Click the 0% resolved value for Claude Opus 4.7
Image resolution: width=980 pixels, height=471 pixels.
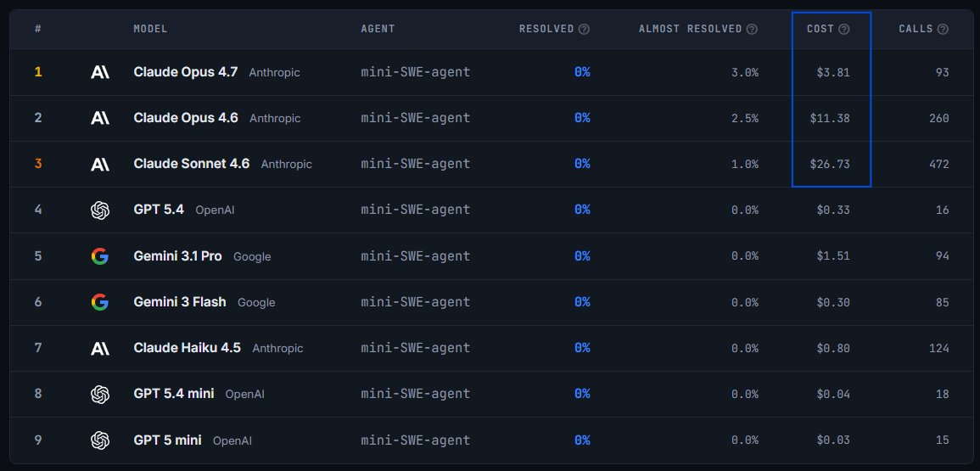(x=582, y=72)
